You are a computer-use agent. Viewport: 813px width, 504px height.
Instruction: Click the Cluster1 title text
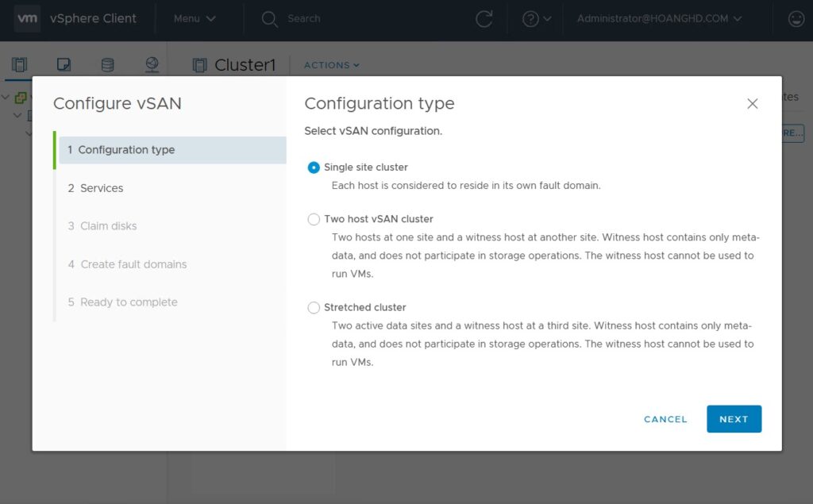coord(245,65)
